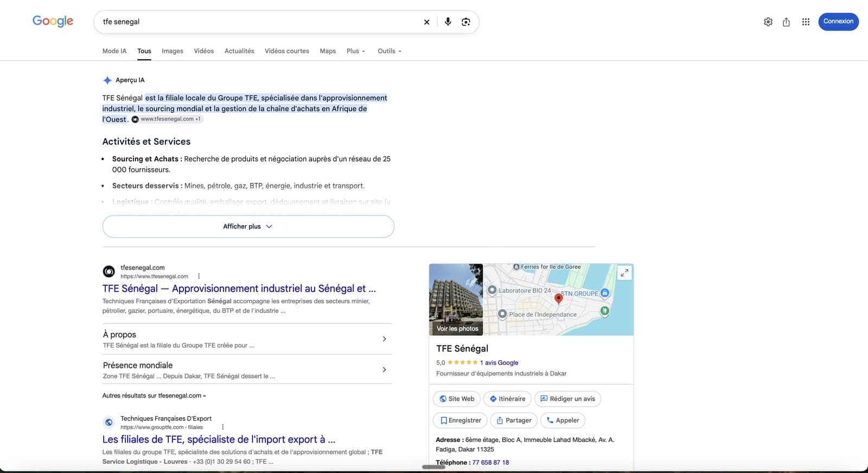
Task: Click the Techniques Françaises D'Export favicon
Action: 109,422
